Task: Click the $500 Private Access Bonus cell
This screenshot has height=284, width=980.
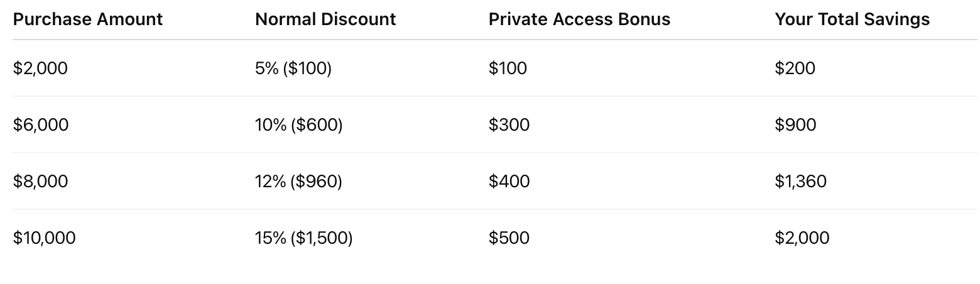Action: click(x=509, y=238)
